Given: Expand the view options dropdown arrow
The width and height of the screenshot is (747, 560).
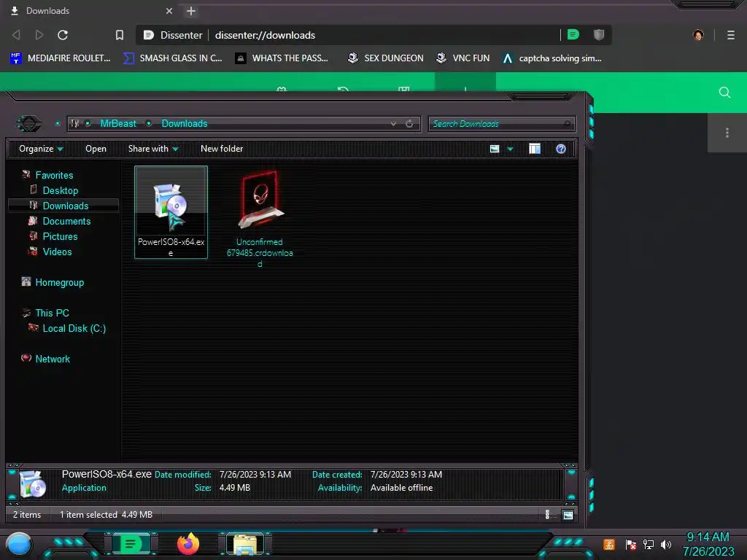Looking at the screenshot, I should [510, 149].
